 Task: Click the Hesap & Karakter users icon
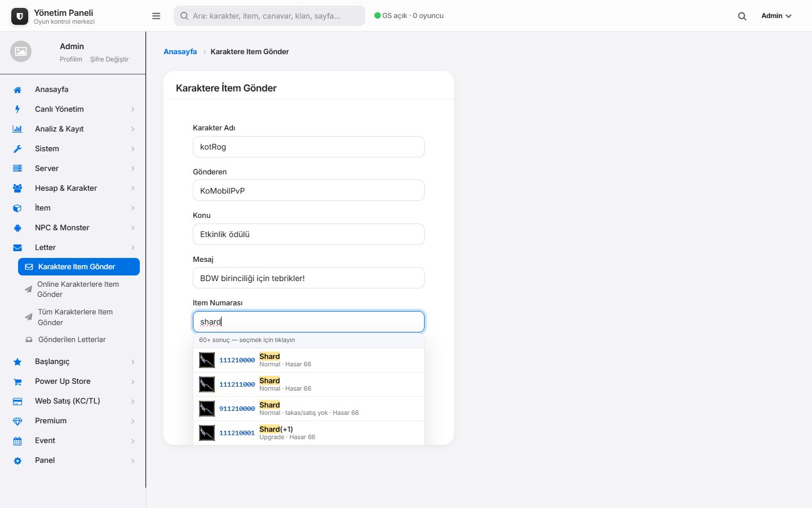click(17, 189)
